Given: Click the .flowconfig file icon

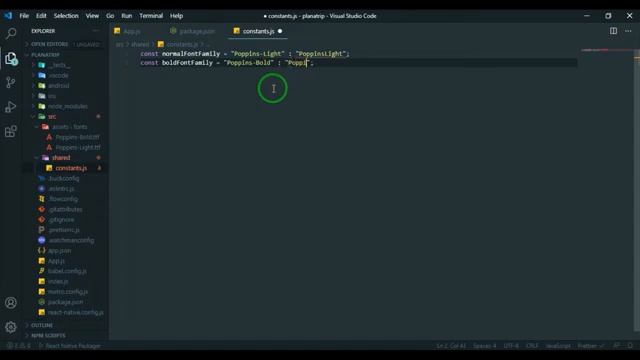Looking at the screenshot, I should click(x=42, y=199).
